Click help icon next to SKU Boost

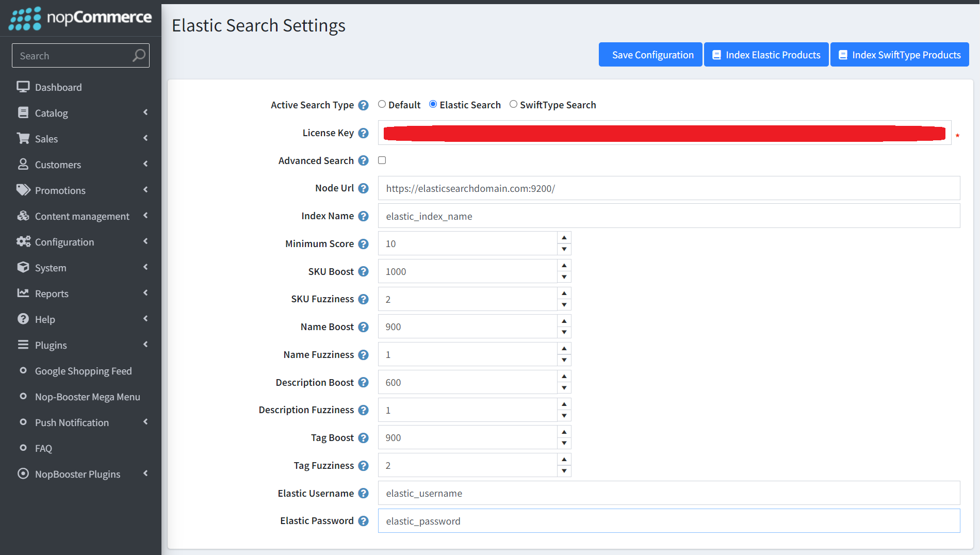pos(363,271)
